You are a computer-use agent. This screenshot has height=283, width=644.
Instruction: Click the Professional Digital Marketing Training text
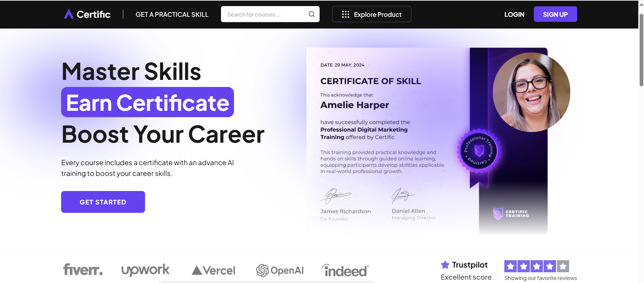click(x=364, y=133)
